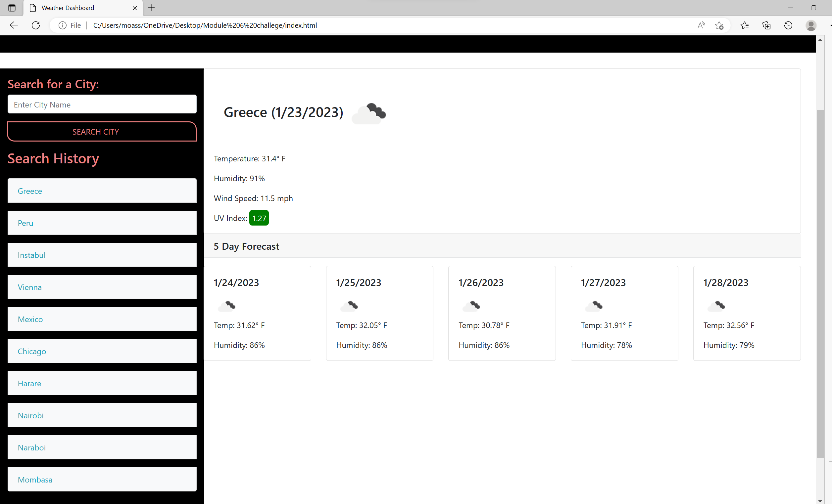The height and width of the screenshot is (504, 832).
Task: Refresh the Weather Dashboard page
Action: tap(36, 25)
